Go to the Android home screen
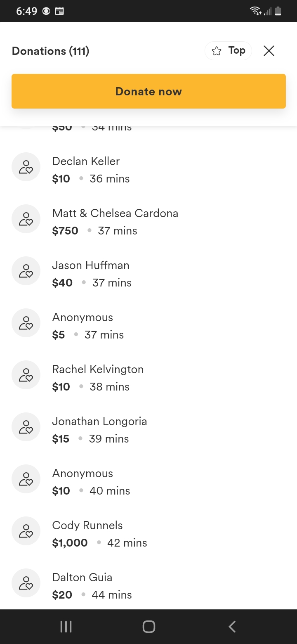Image resolution: width=297 pixels, height=644 pixels. [x=148, y=627]
